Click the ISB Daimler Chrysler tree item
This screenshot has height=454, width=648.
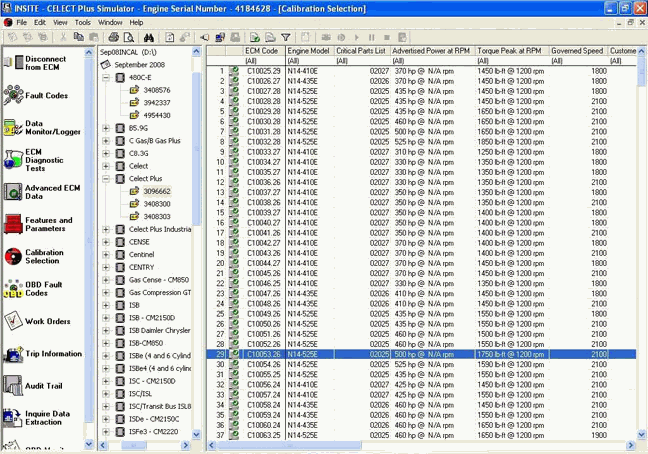(160, 330)
